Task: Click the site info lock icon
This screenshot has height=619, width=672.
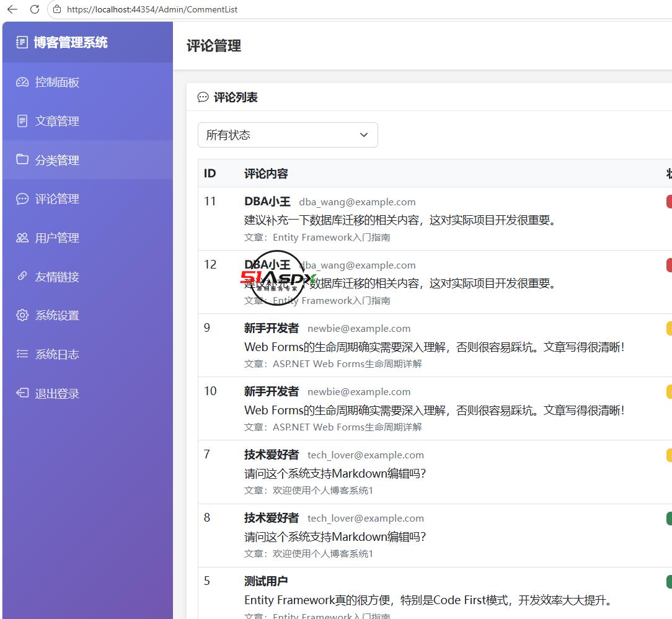Action: click(x=57, y=9)
